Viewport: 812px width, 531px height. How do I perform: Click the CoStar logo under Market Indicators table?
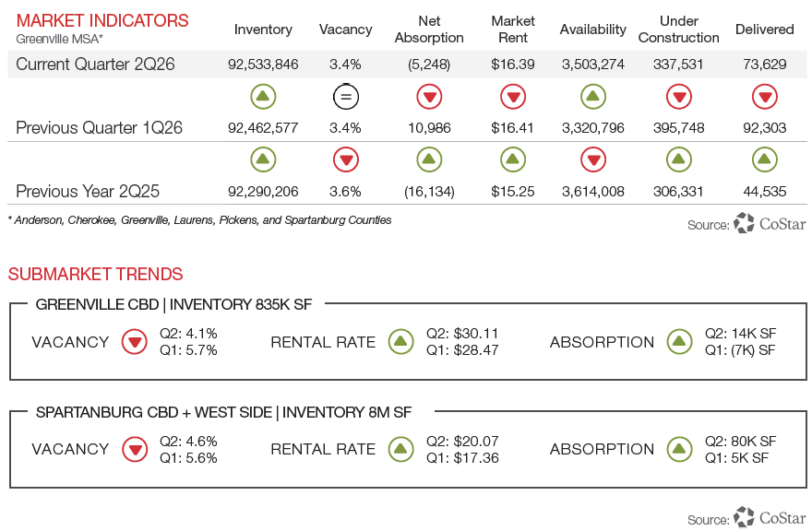[770, 223]
